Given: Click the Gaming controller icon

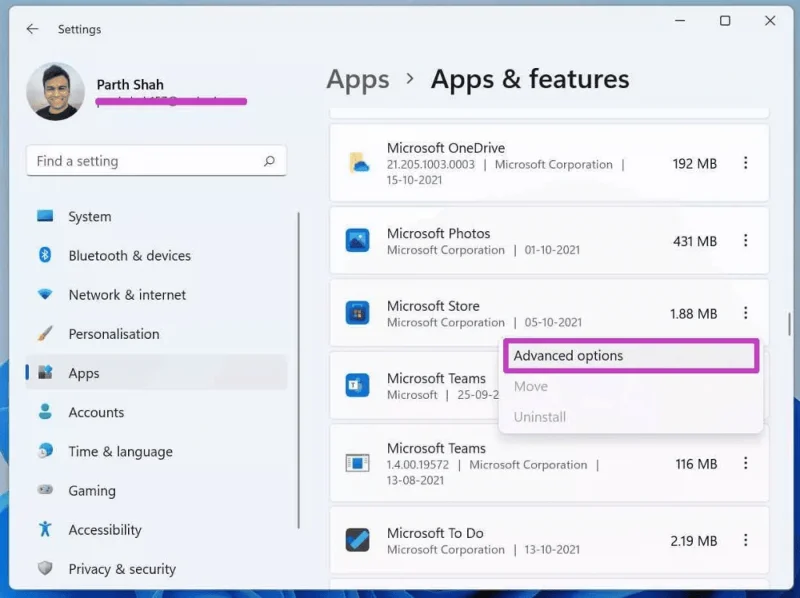Looking at the screenshot, I should pos(45,490).
